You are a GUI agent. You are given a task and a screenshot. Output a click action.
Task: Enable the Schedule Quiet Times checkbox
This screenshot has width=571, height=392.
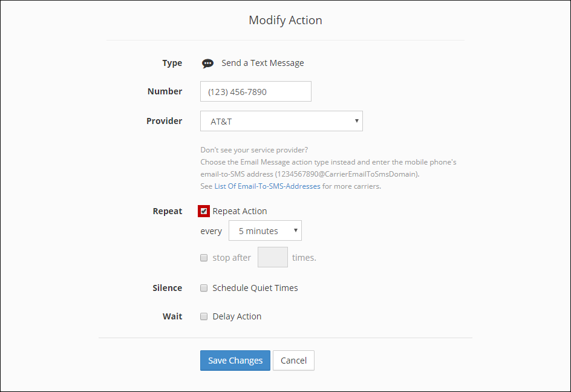tap(204, 288)
